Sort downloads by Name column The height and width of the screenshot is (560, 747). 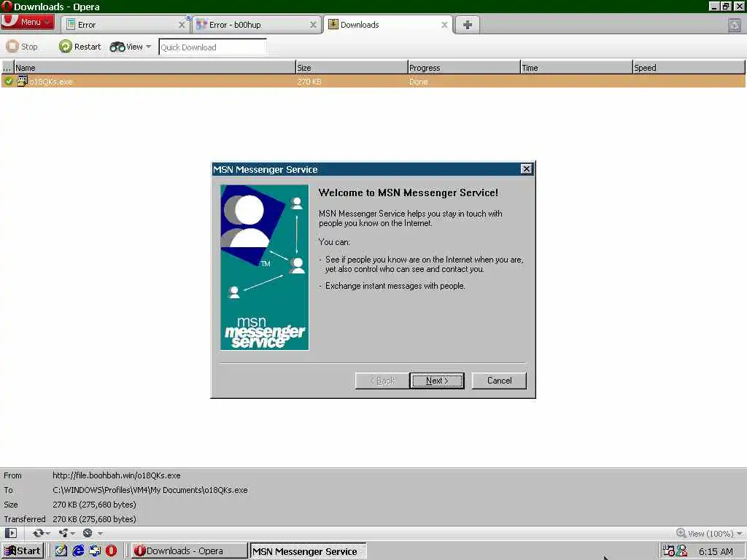coord(155,68)
